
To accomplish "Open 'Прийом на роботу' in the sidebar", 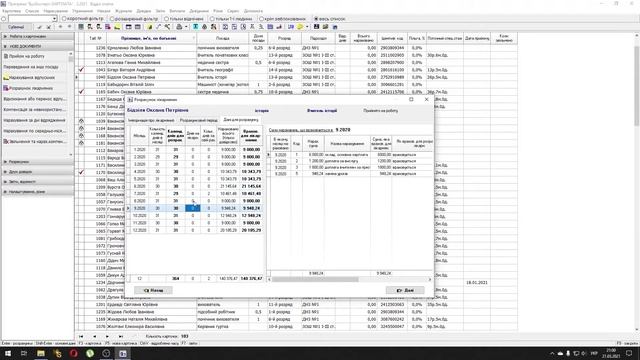I will [x=27, y=56].
